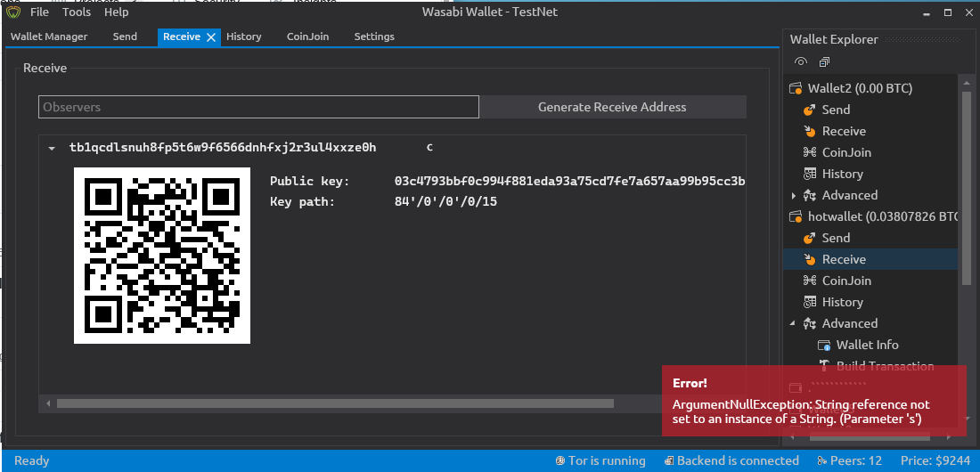Viewport: 980px width, 472px height.
Task: Click Tor is running status text
Action: (606, 460)
